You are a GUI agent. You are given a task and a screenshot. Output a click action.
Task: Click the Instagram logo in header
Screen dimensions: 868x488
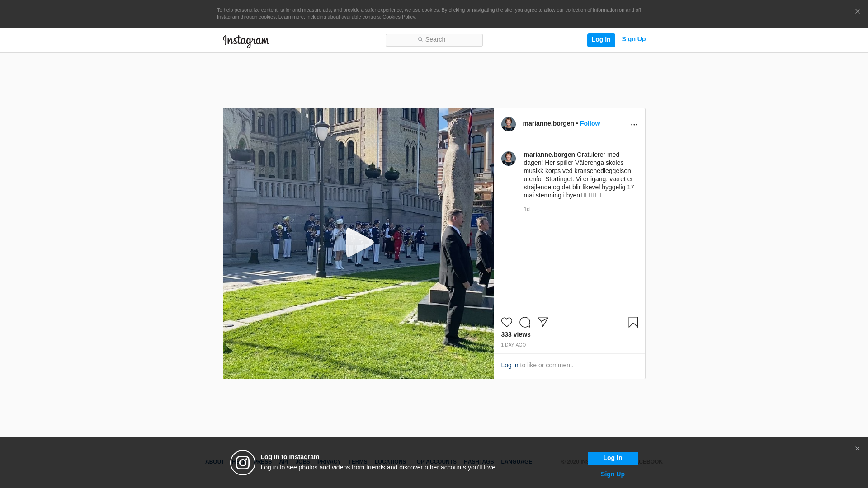246,41
